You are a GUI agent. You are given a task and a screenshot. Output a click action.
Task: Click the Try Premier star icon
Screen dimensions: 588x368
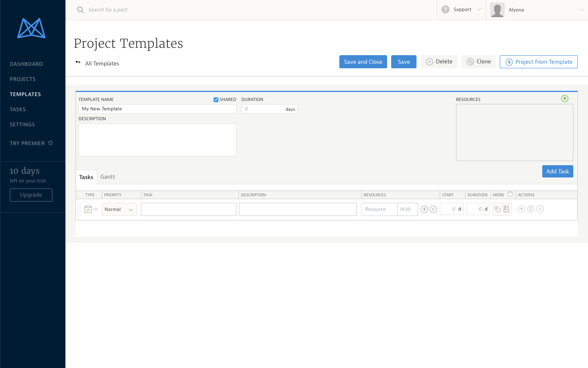tap(51, 143)
